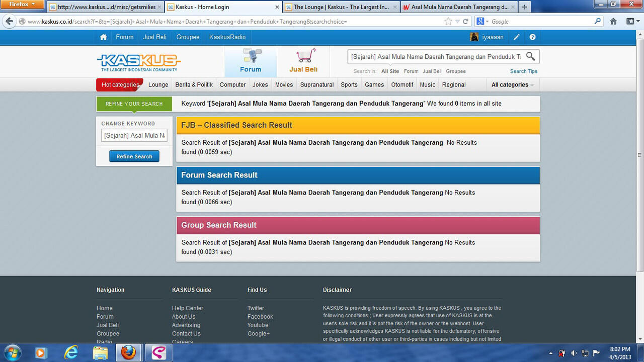Viewport: 644px width, 362px height.
Task: Switch to Asal Mula Nama Daerah Tangerang tab
Action: [x=459, y=7]
